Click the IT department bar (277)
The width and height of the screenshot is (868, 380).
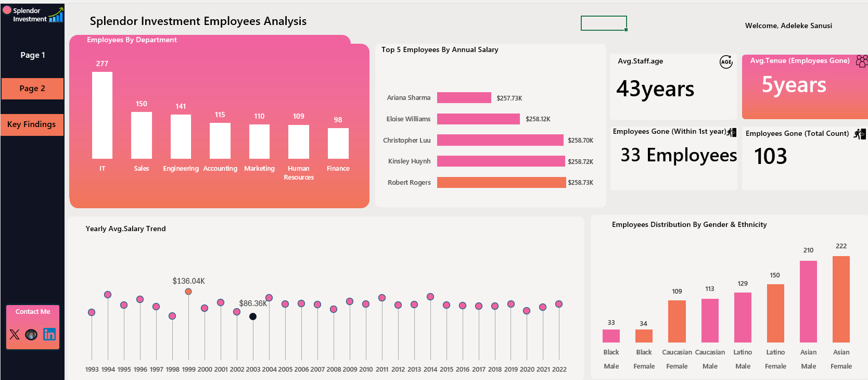(102, 115)
